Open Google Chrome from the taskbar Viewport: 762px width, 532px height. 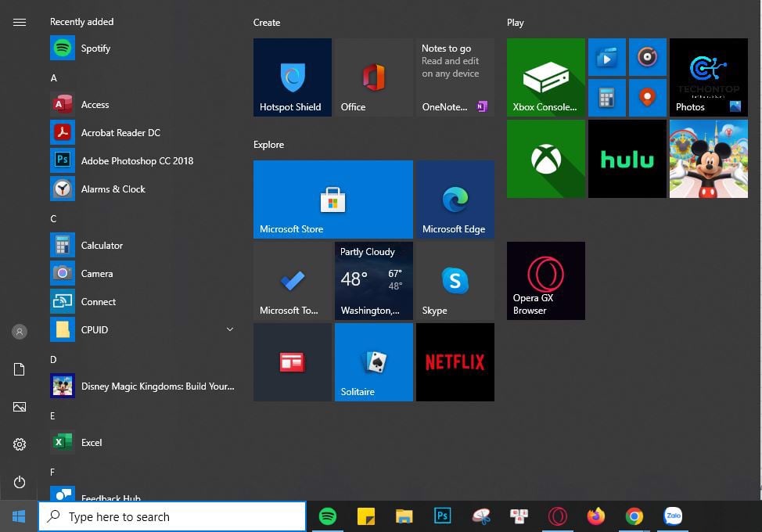coord(634,516)
